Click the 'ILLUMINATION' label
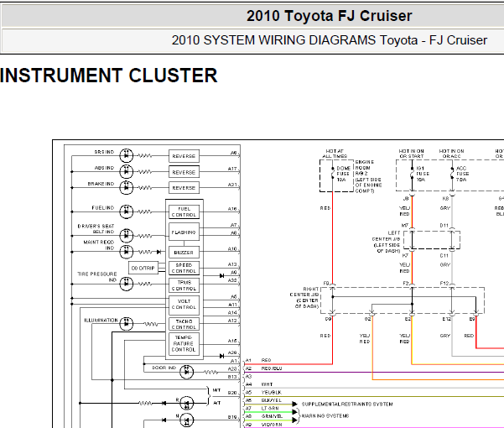Screen dimensions: 504x428 [101, 321]
